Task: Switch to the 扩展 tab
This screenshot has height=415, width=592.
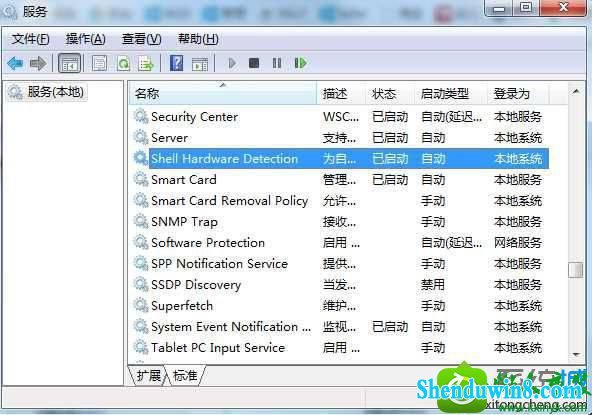Action: tap(148, 375)
